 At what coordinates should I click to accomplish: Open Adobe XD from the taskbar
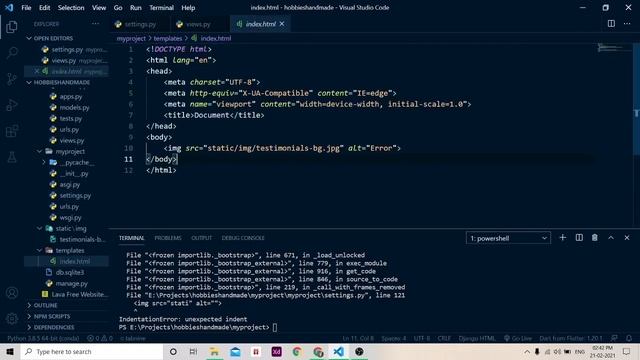(276, 351)
